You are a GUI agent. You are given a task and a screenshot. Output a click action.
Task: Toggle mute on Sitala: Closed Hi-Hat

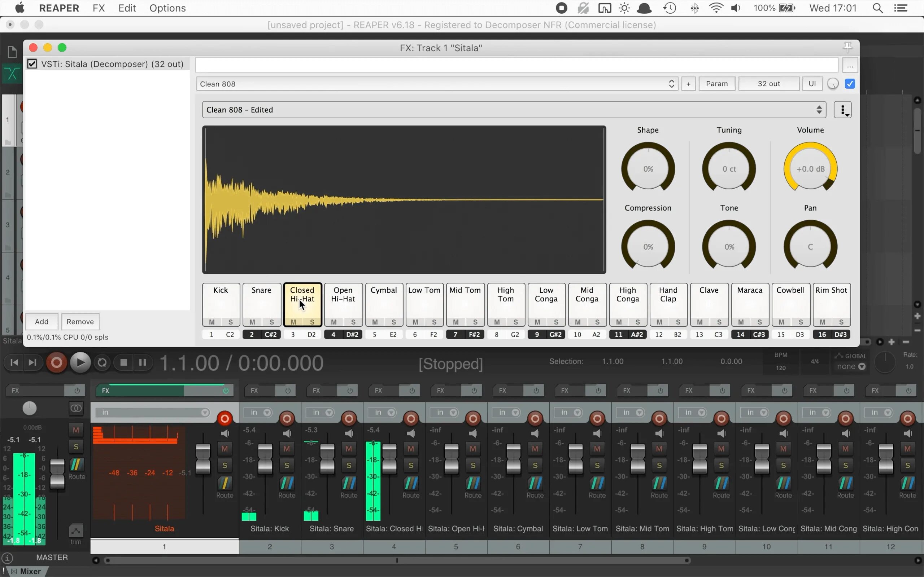[x=410, y=448]
